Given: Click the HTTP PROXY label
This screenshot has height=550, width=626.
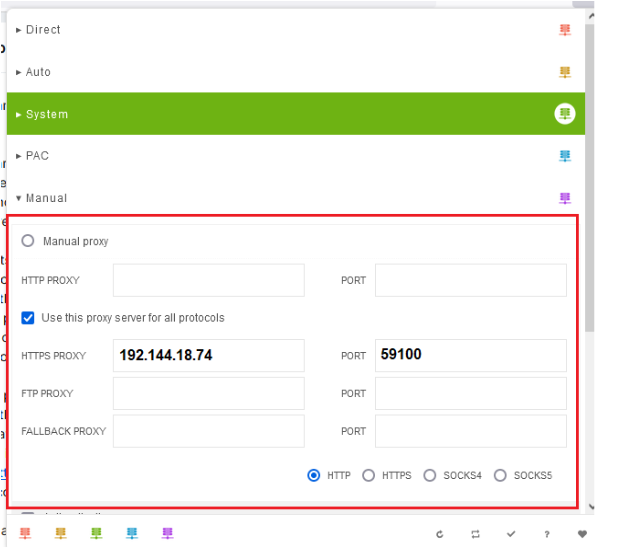Looking at the screenshot, I should [50, 281].
